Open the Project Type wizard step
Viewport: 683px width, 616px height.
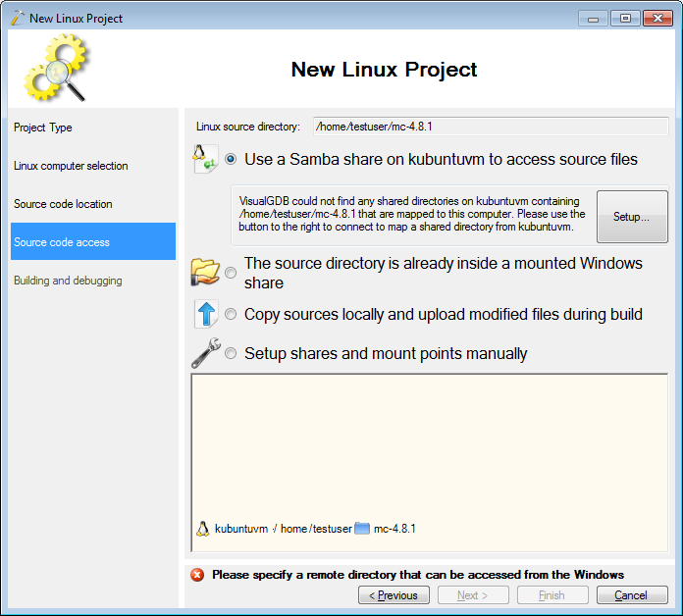click(93, 128)
